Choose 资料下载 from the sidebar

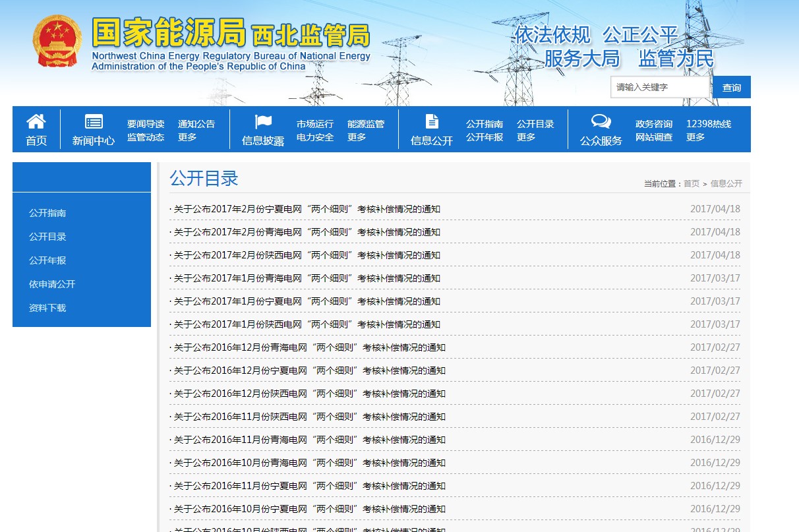[x=47, y=308]
